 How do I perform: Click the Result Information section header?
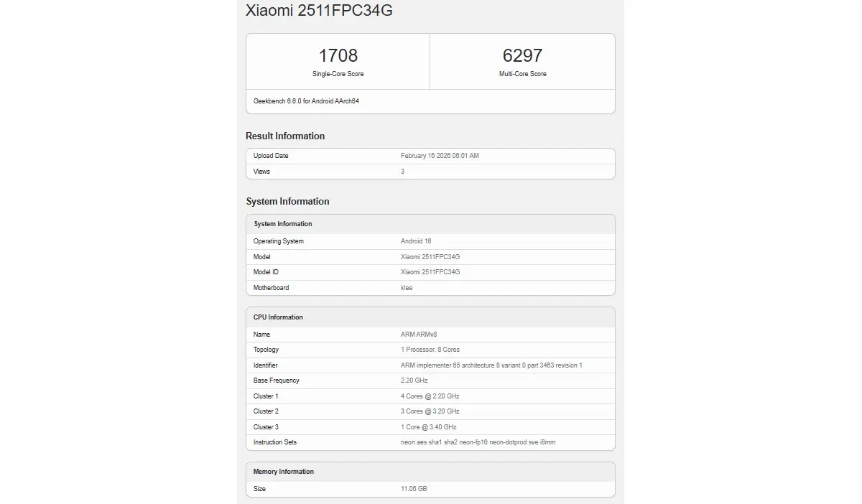point(285,136)
